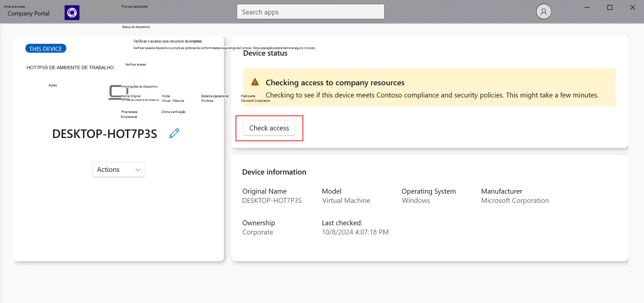Click the laptop device icon
Viewport: 644px width, 303px height.
118,92
